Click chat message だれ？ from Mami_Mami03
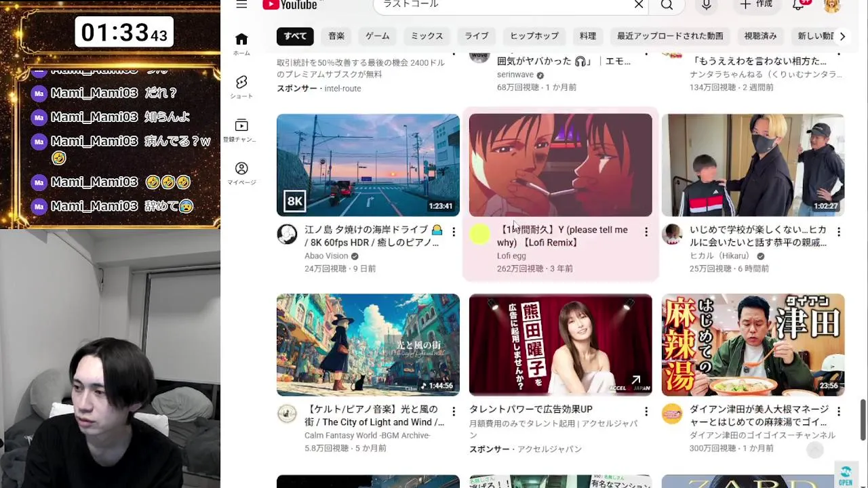This screenshot has width=868, height=488. pos(161,93)
